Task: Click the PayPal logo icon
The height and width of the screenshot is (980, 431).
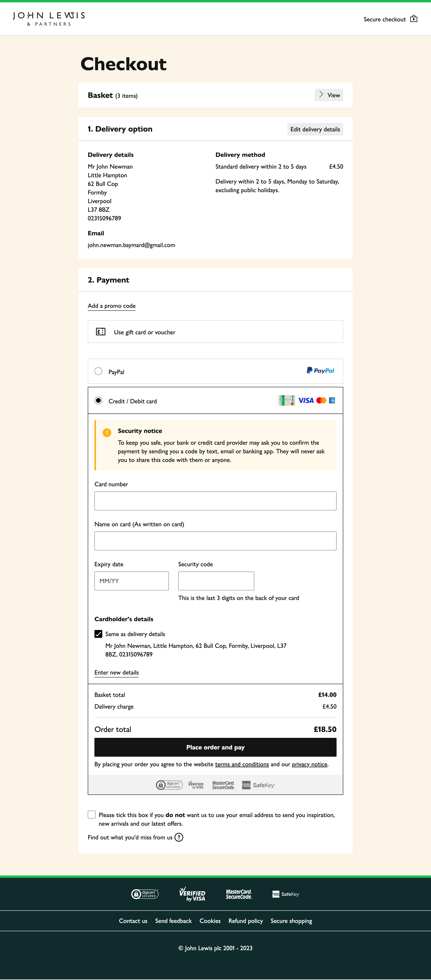Action: tap(320, 371)
